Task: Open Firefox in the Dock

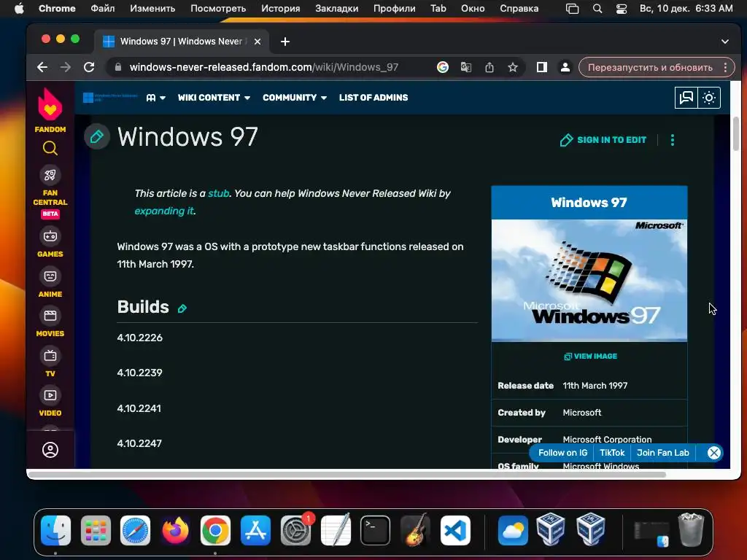Action: pyautogui.click(x=175, y=530)
